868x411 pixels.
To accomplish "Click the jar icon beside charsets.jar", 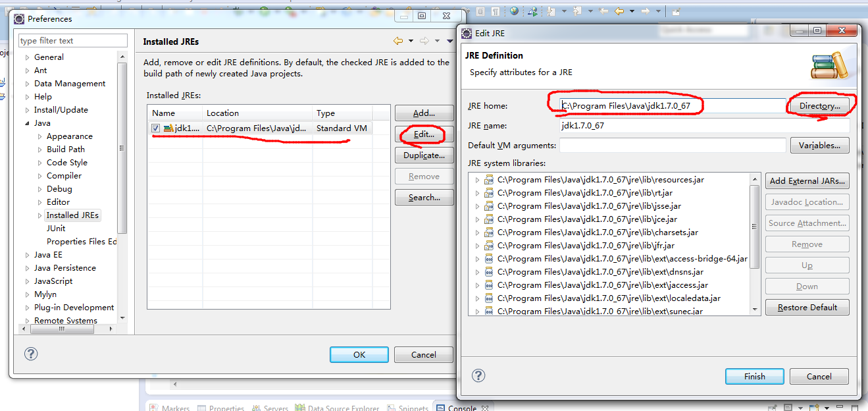I will [489, 233].
